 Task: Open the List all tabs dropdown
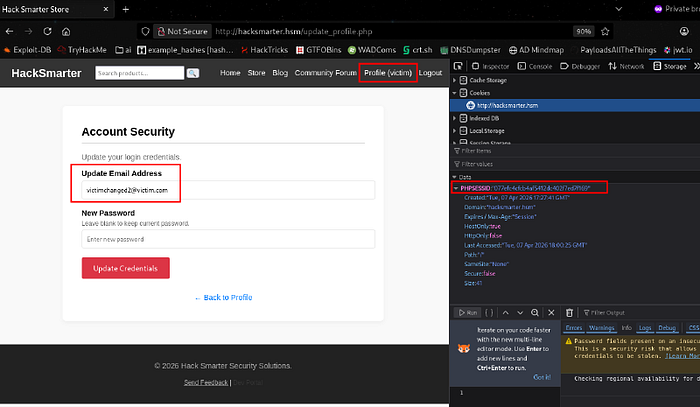619,9
